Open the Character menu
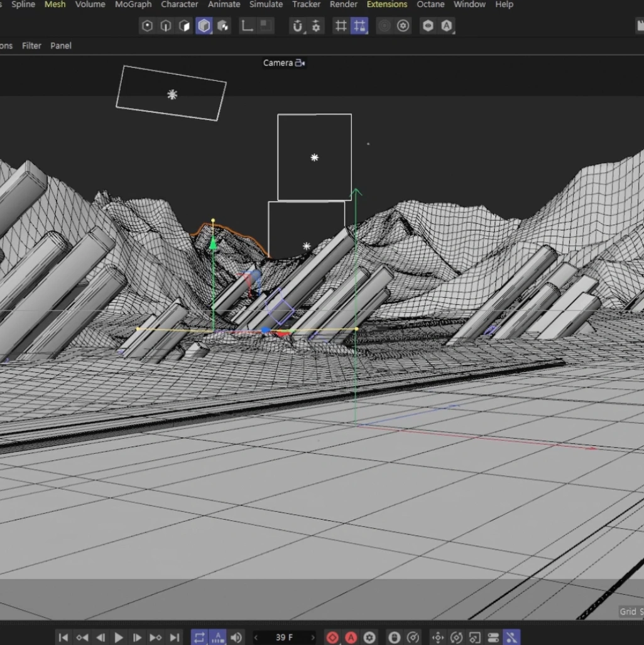 [180, 4]
